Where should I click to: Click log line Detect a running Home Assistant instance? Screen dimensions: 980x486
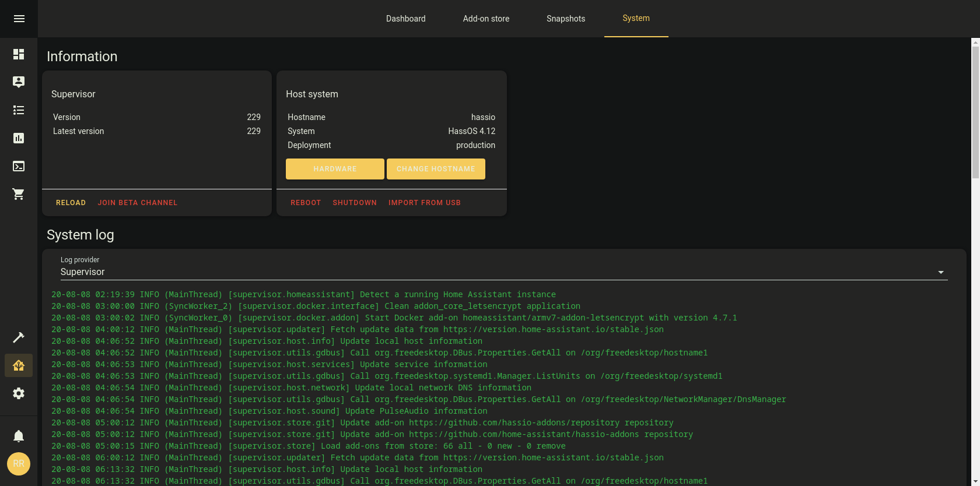click(x=303, y=294)
